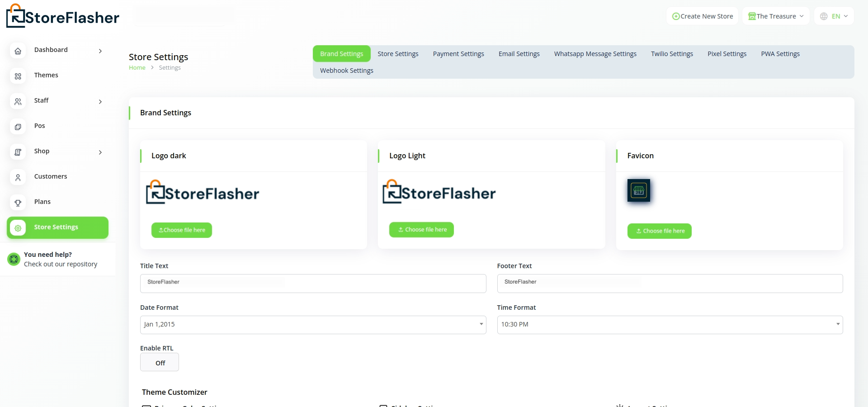Expand the Dashboard submenu chevron
Screen dimensions: 868x407
(100, 51)
